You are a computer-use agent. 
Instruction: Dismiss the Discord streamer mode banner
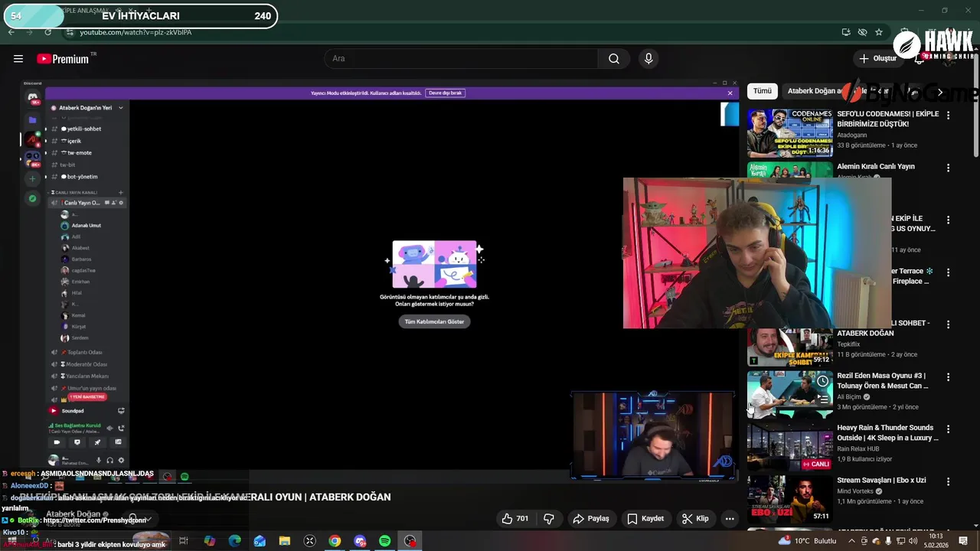(x=730, y=93)
